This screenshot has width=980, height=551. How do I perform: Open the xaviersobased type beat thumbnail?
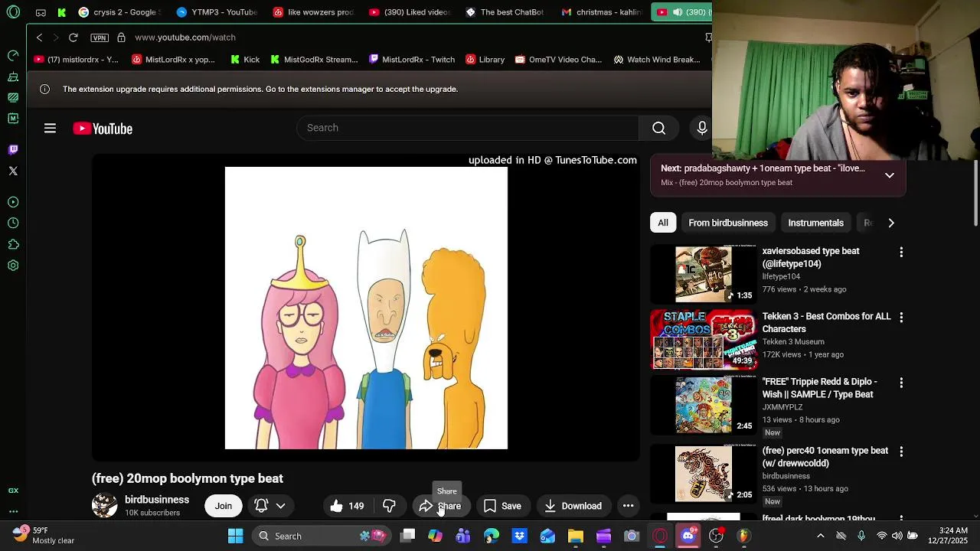(704, 274)
